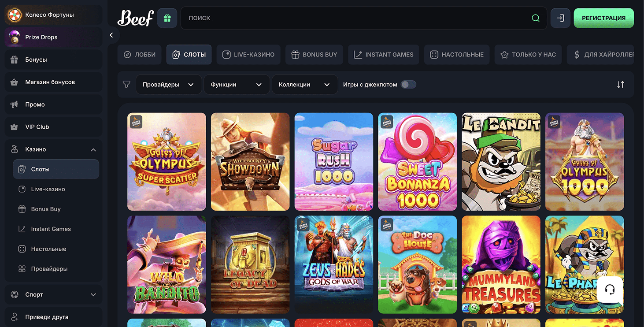644x327 pixels.
Task: Select the BONUS BUY tab
Action: [x=314, y=55]
